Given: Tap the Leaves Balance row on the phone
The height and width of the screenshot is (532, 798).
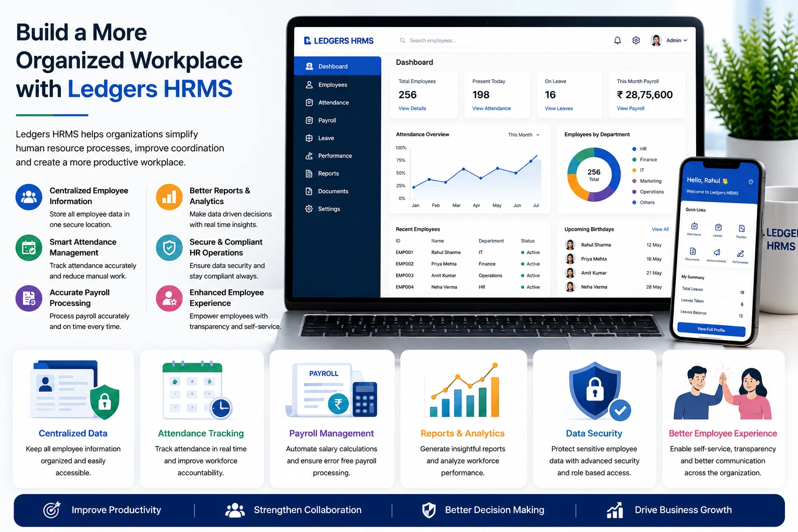Looking at the screenshot, I should 712,314.
